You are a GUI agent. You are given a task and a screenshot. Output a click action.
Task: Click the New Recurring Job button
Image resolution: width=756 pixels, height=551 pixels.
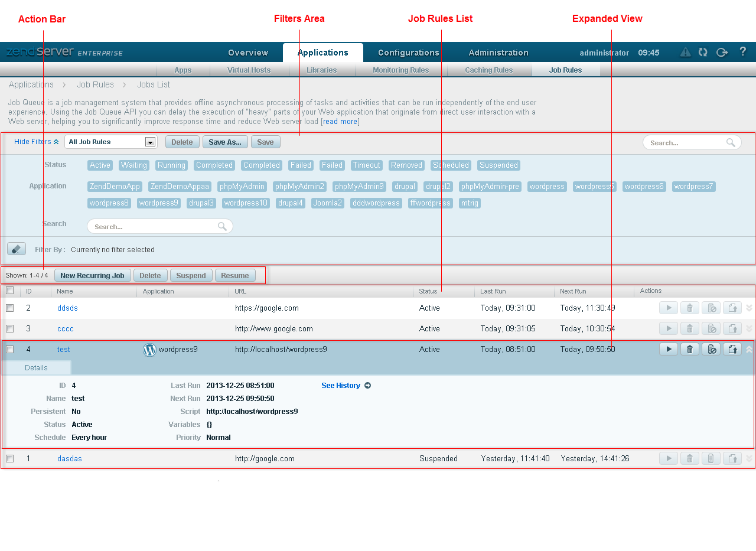92,276
